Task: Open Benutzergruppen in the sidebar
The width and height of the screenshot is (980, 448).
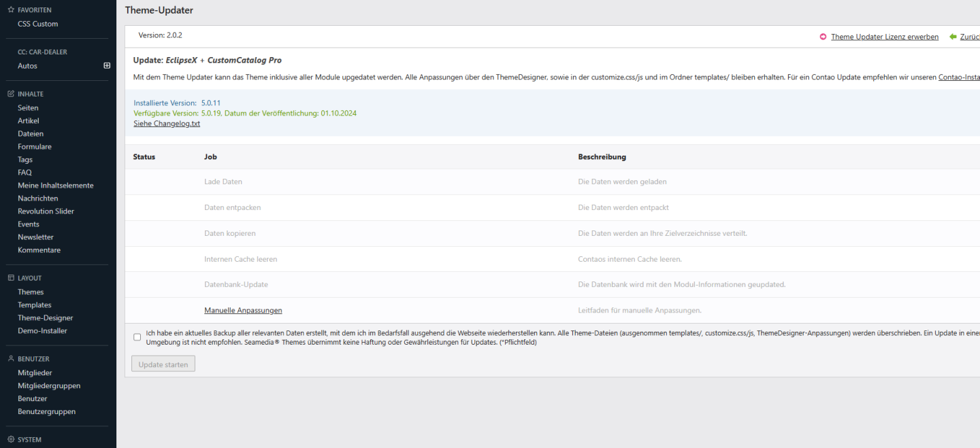Action: click(47, 412)
